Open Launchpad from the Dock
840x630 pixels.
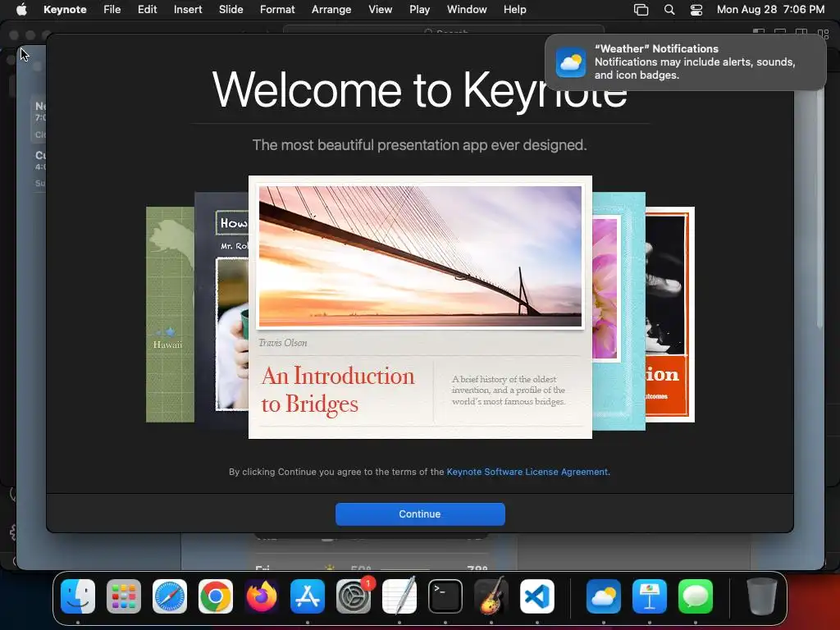[124, 596]
